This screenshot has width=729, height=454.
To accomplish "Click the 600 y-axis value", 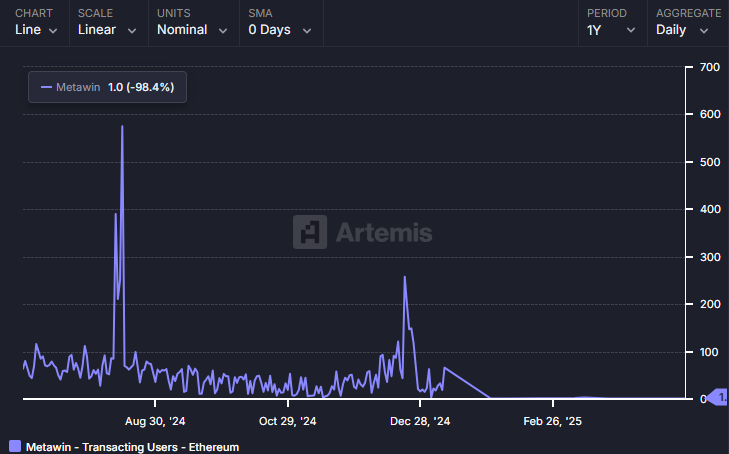I will coord(710,114).
